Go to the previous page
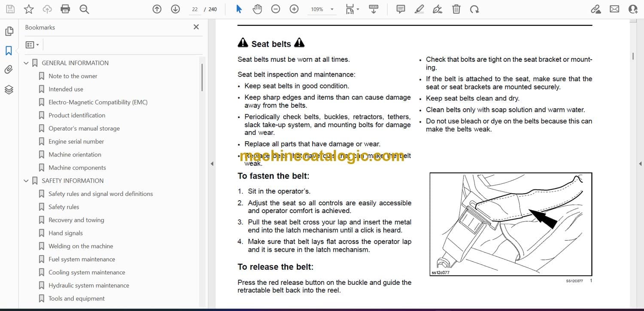Screen dimensions: 644x311 pyautogui.click(x=157, y=9)
